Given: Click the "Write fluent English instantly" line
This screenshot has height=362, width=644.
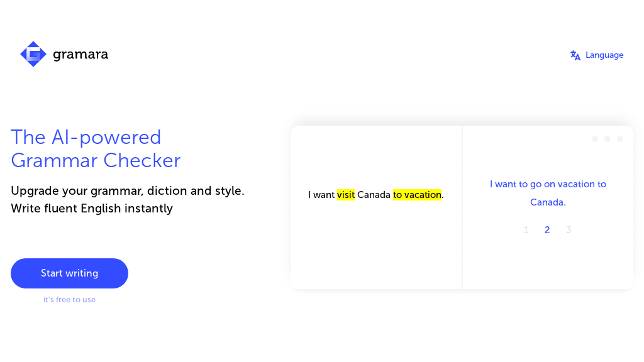Looking at the screenshot, I should click(x=92, y=209).
